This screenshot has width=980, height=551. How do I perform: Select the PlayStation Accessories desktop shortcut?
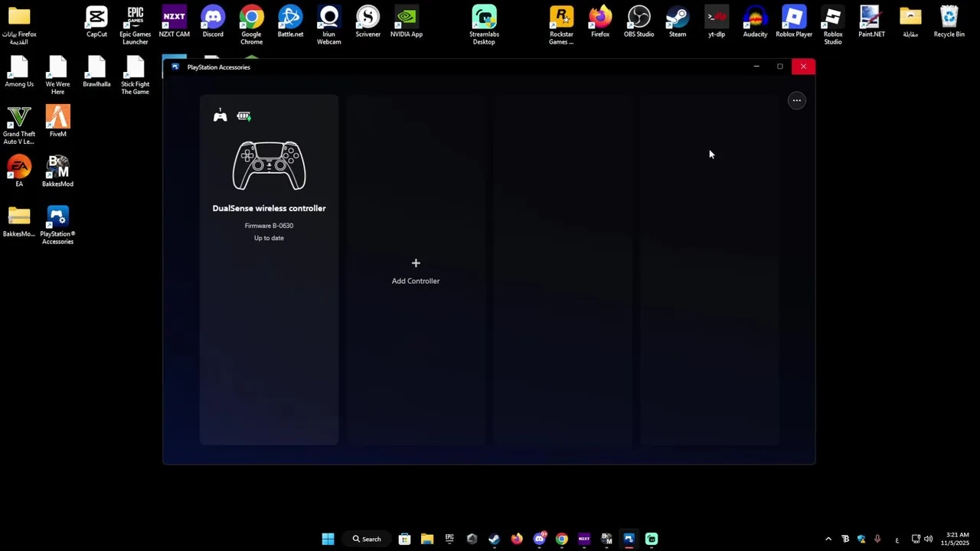pos(57,226)
